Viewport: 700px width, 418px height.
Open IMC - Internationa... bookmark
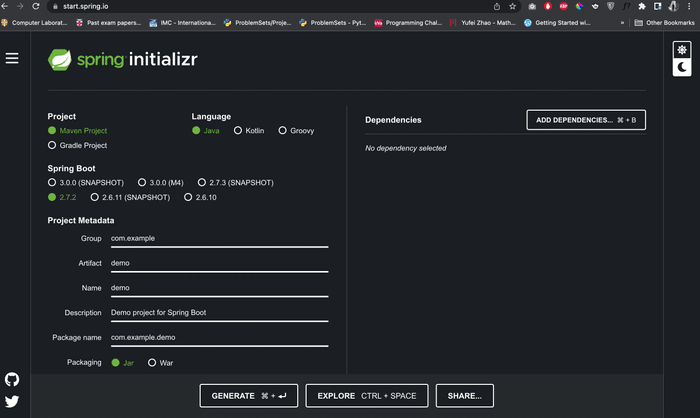coord(182,22)
